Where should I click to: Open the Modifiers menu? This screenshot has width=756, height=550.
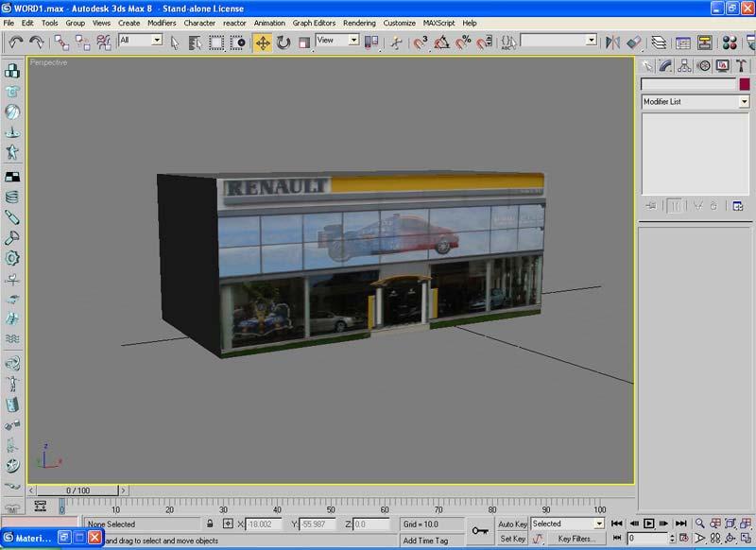(x=162, y=23)
